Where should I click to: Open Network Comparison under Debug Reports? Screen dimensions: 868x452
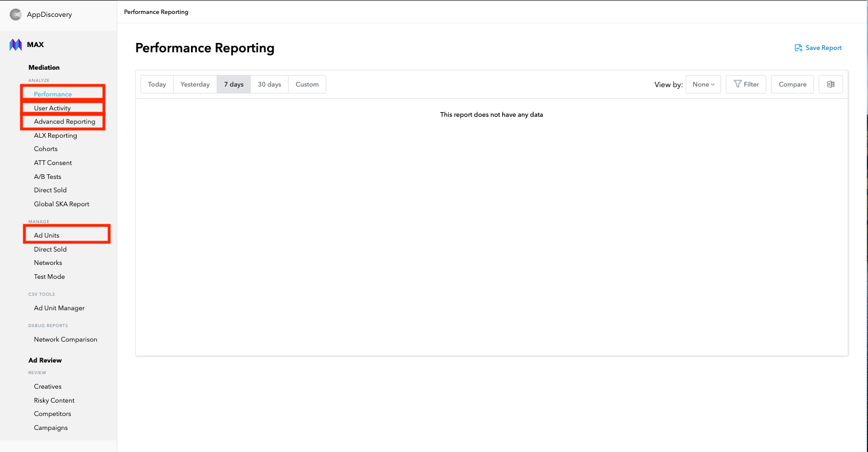pyautogui.click(x=65, y=339)
